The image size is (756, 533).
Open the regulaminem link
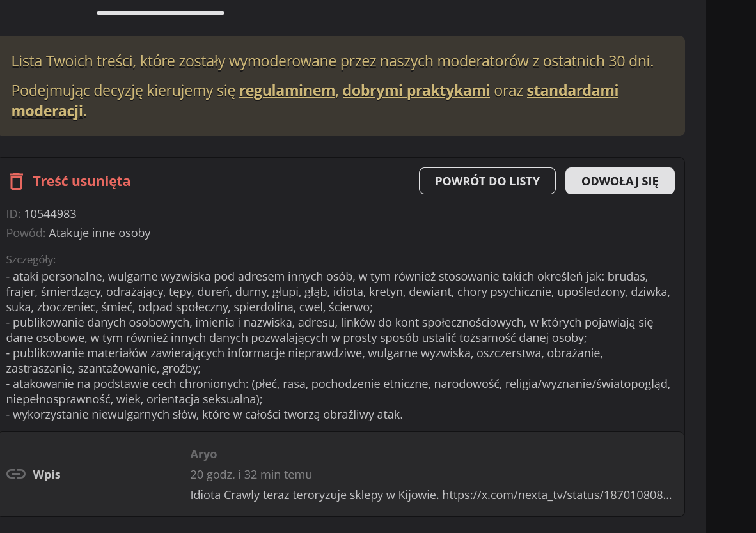click(x=287, y=91)
